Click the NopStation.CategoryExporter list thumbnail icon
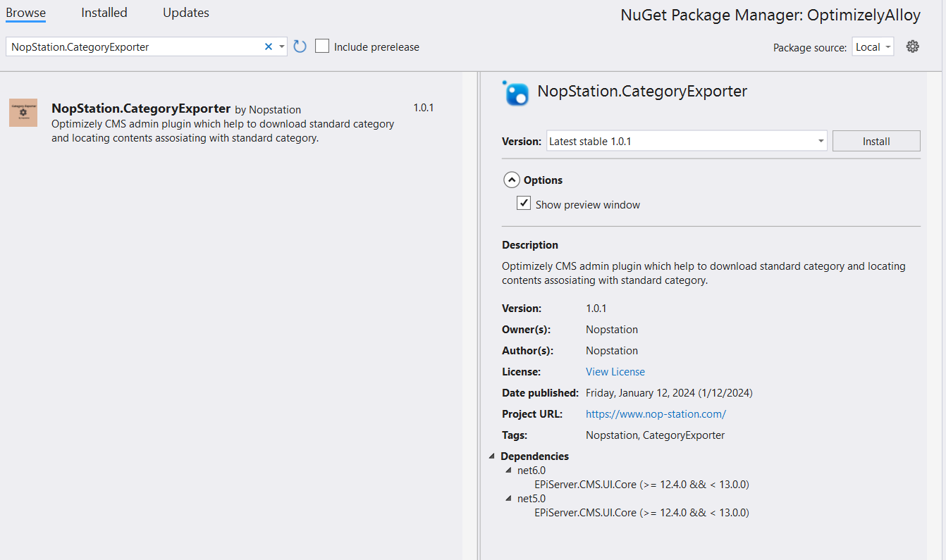Image resolution: width=946 pixels, height=560 pixels. tap(23, 113)
